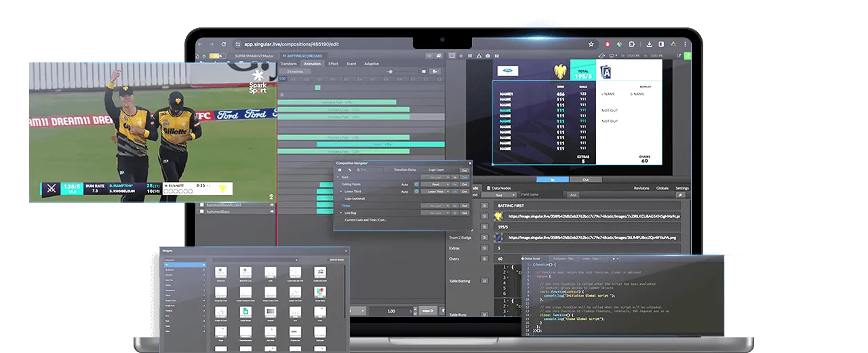Adjust the timeline zoom slider handle
The width and height of the screenshot is (868, 353).
(x=390, y=71)
